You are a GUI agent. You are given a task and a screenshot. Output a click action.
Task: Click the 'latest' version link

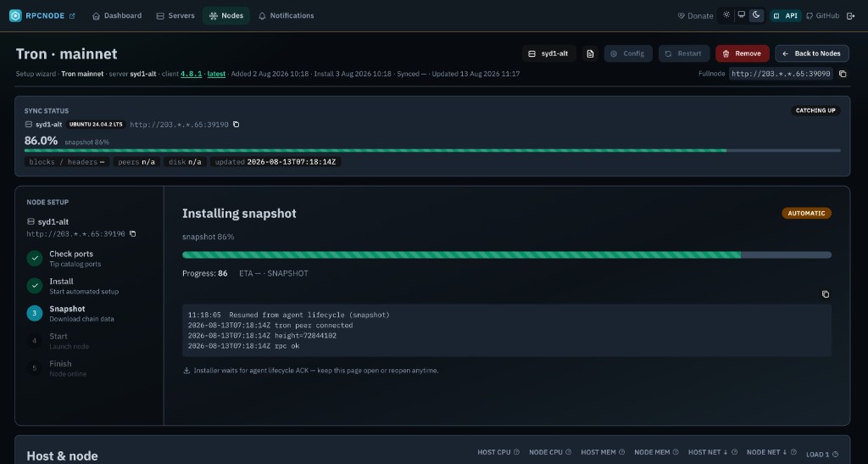tap(216, 74)
